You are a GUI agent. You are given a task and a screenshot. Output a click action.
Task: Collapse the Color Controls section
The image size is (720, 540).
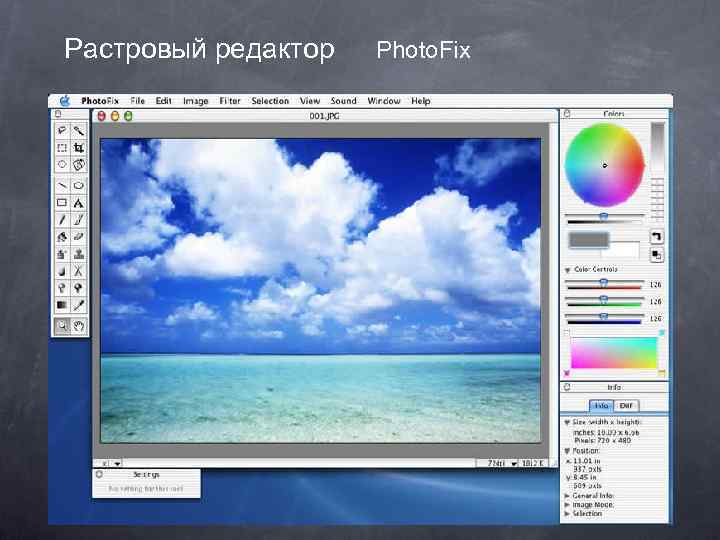[x=568, y=270]
